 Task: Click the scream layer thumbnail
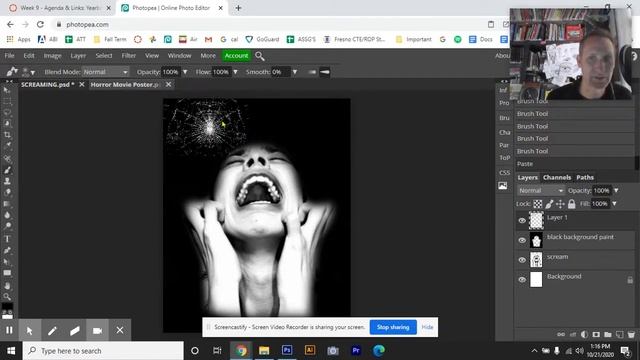[x=536, y=260]
